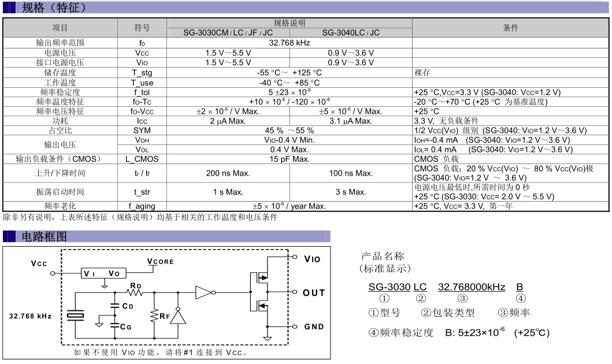Select the '符号' column header
The height and width of the screenshot is (364, 612).
point(142,28)
